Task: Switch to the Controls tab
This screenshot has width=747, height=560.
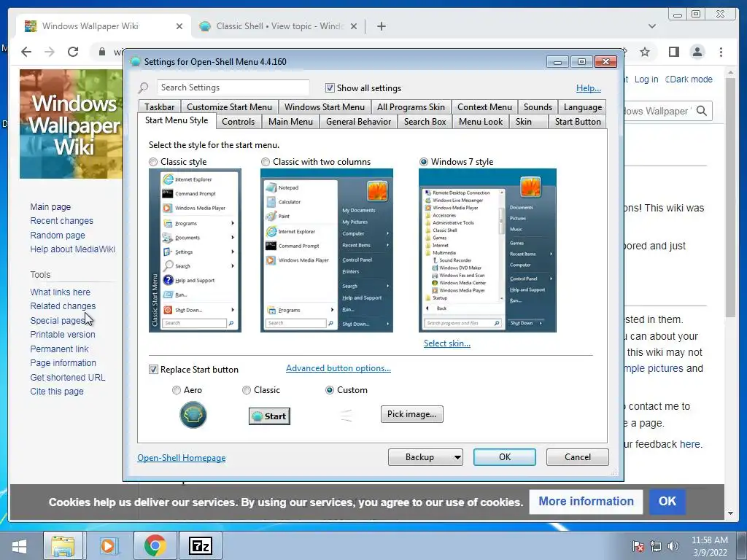Action: click(239, 122)
